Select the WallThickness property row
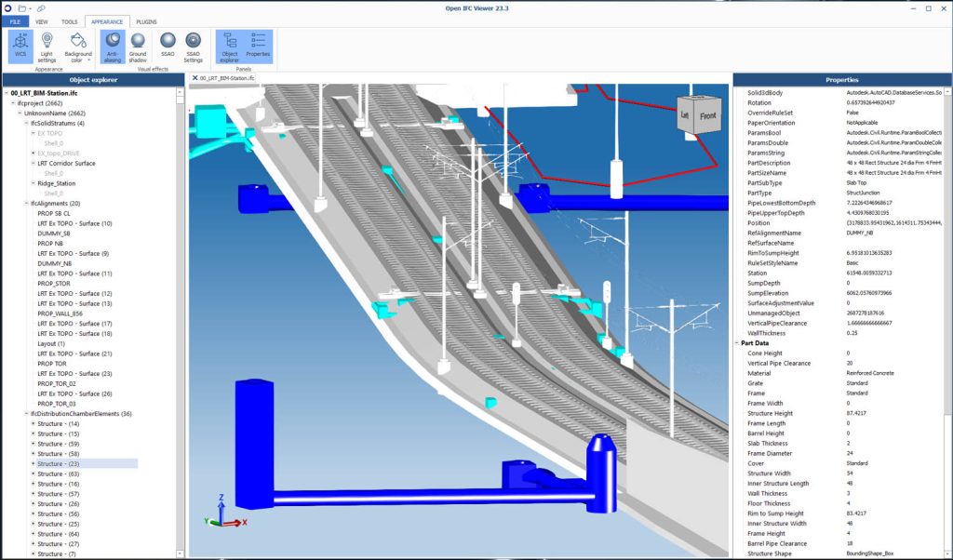This screenshot has width=953, height=560. point(843,333)
